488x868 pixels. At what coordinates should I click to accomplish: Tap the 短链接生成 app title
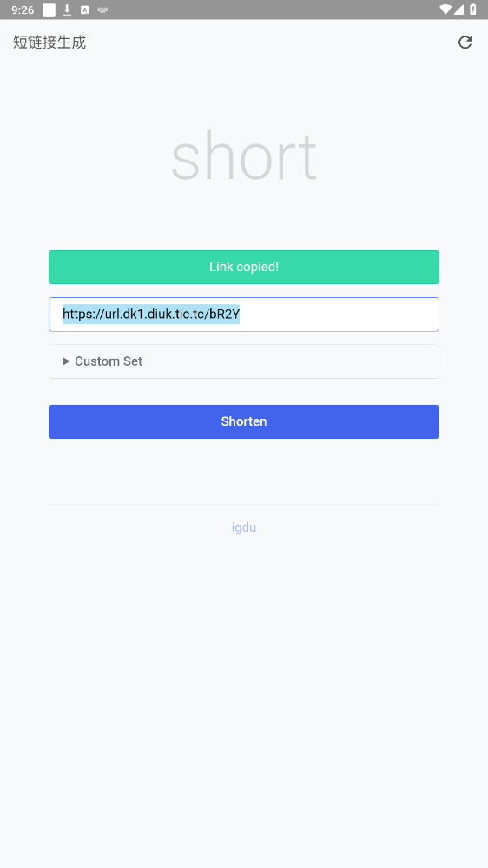tap(49, 42)
